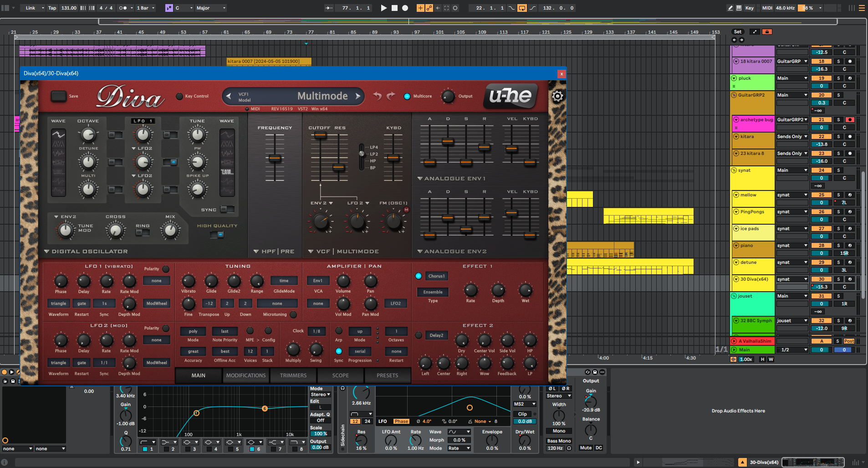Screen dimensions: 868x468
Task: Click the Cutoff slider in VCF section
Action: click(x=320, y=136)
